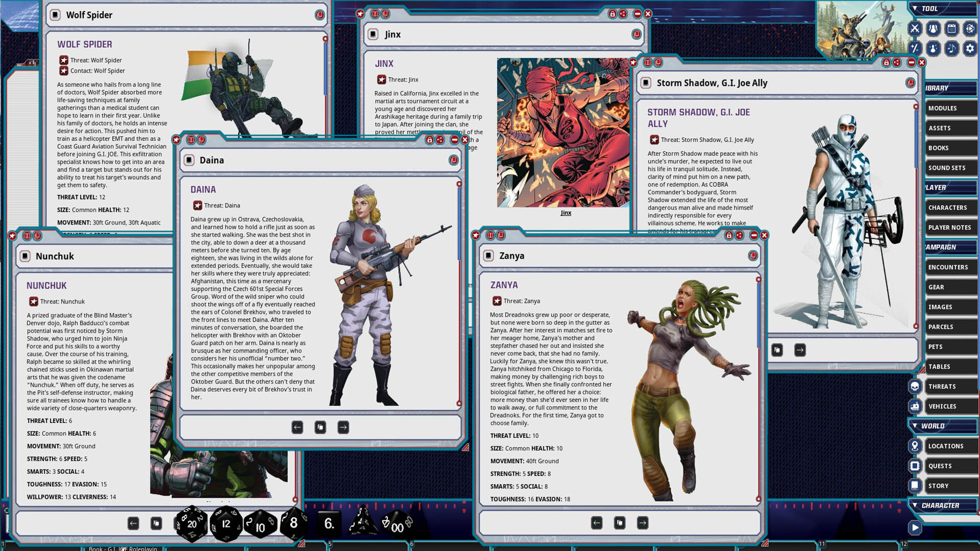The image size is (980, 551).
Task: Open Encounters in the sidebar
Action: (x=948, y=267)
